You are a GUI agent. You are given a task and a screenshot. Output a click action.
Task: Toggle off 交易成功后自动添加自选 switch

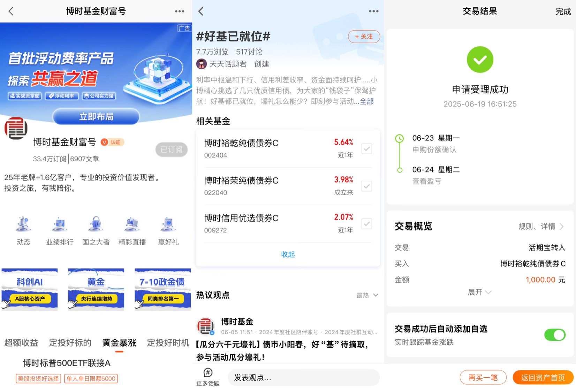tap(555, 335)
